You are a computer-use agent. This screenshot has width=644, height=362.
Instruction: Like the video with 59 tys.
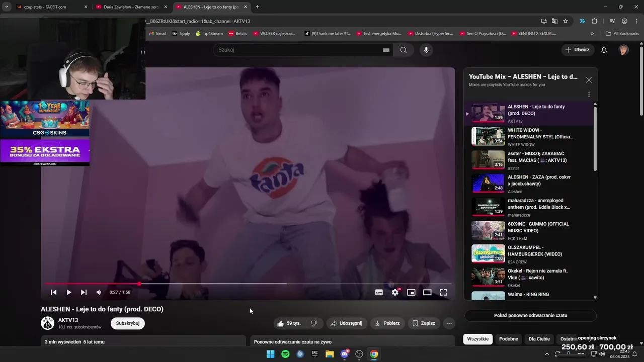click(289, 323)
